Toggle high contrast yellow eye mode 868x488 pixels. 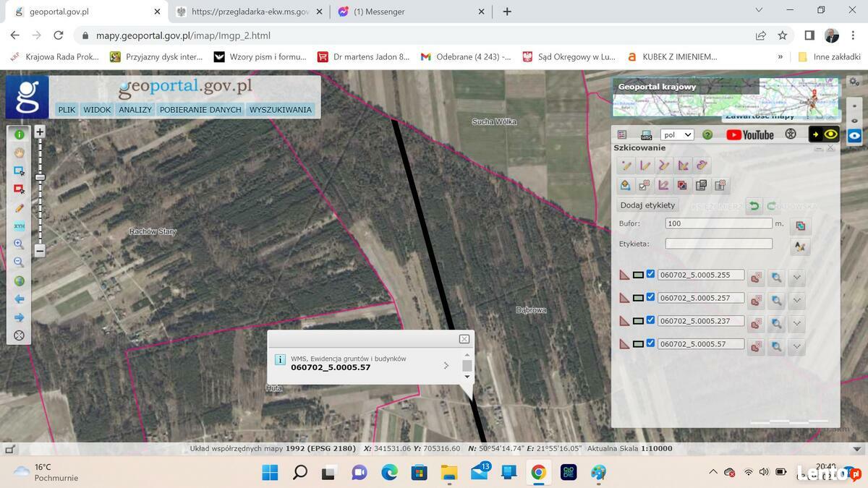[x=824, y=134]
